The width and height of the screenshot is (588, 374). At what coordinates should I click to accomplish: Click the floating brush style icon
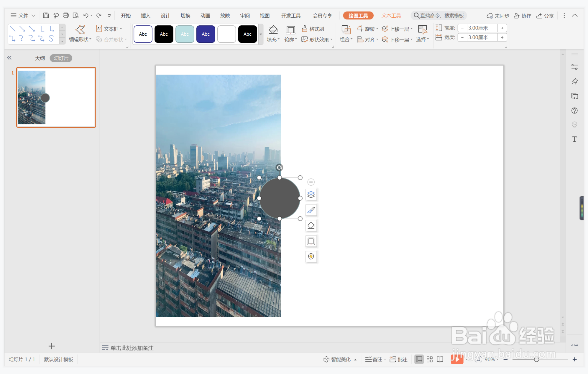[311, 210]
